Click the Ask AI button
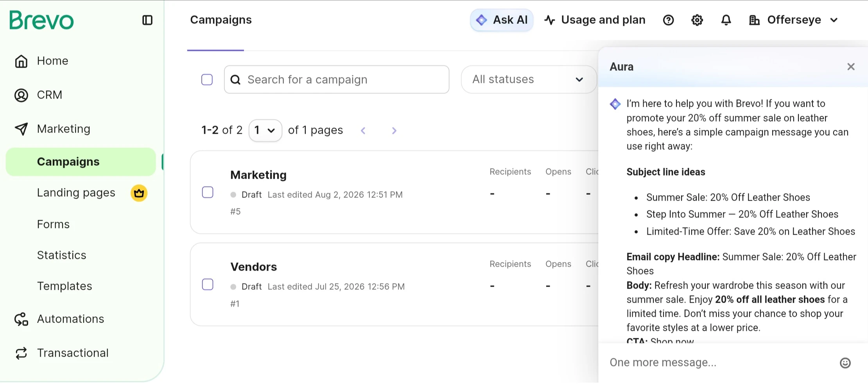868x384 pixels. point(502,20)
